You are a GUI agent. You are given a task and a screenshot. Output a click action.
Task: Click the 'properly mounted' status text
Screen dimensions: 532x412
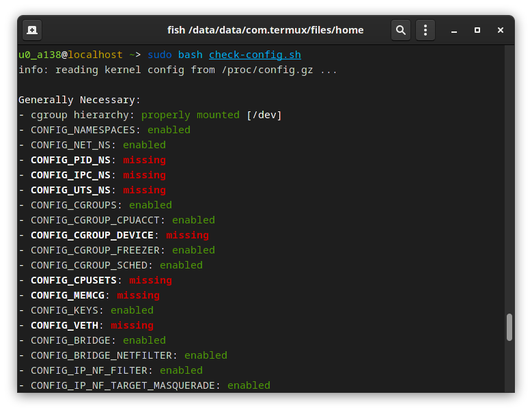190,115
